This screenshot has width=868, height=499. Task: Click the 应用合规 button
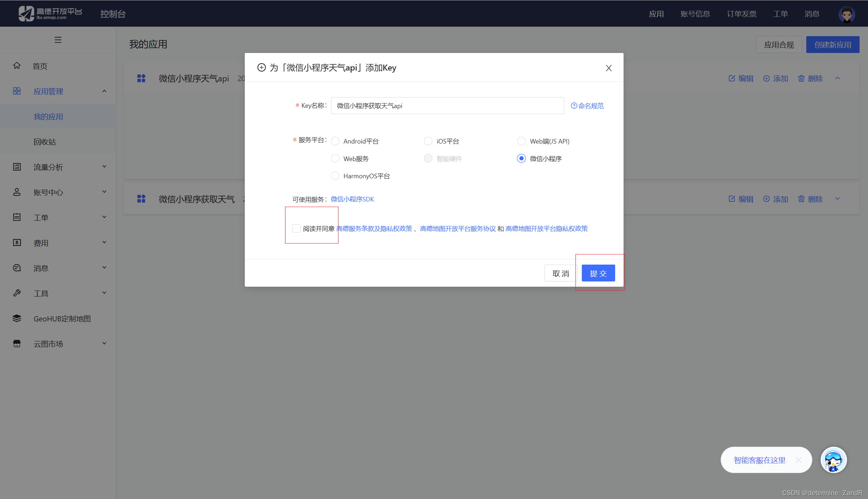pos(779,45)
